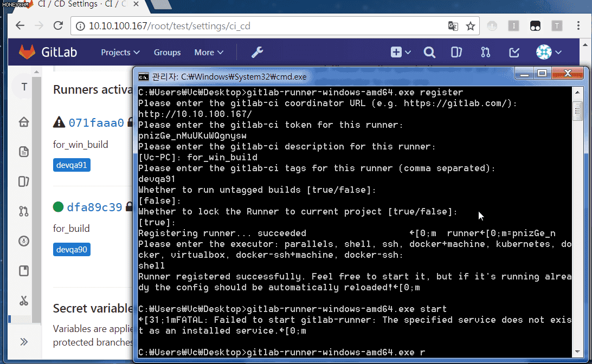Image resolution: width=592 pixels, height=364 pixels.
Task: Open Repository file icon in sidebar
Action: point(24,152)
